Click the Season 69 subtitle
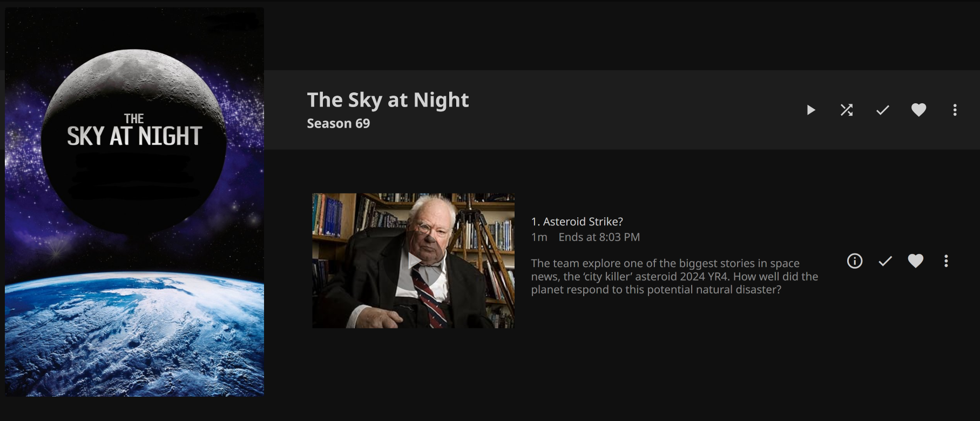 pyautogui.click(x=339, y=124)
